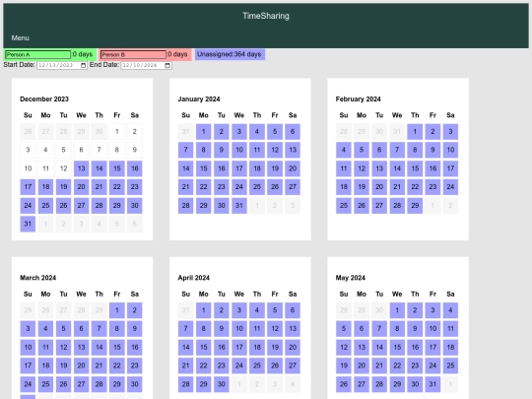Select April 30, 2024
Viewport: 532px width, 399px height.
222,384
